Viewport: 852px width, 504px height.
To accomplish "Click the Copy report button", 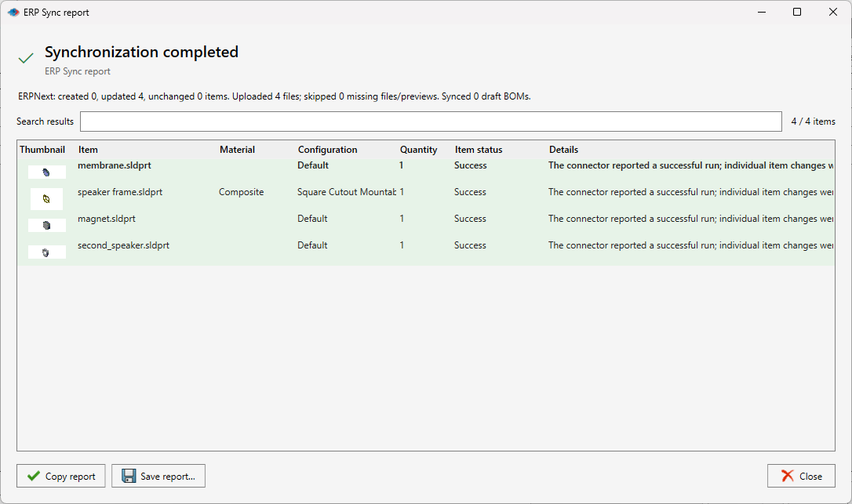I will coord(61,476).
